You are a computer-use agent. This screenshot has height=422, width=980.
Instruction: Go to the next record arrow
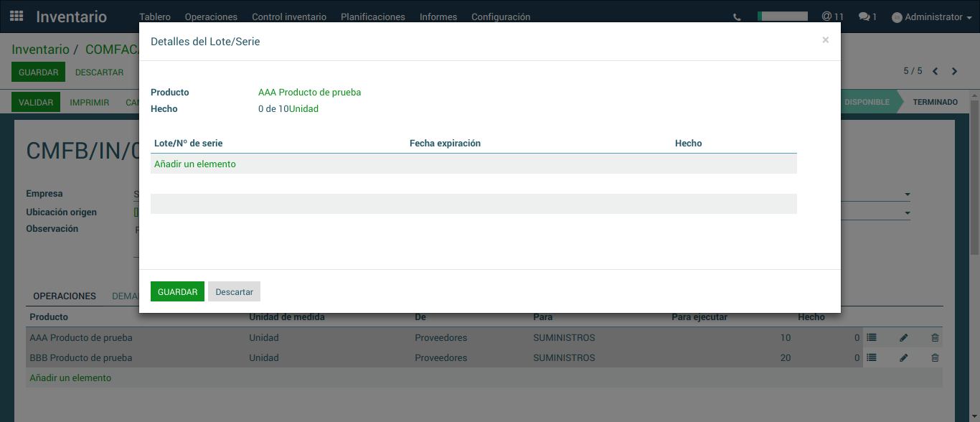954,71
